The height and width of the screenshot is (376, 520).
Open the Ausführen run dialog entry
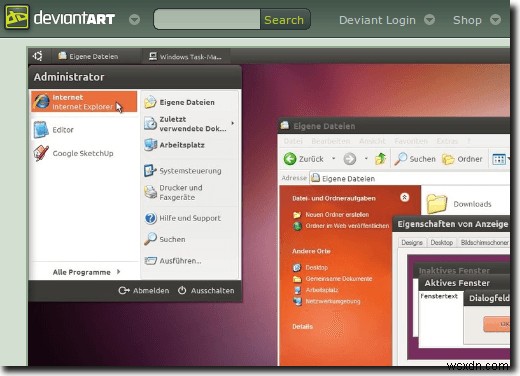pyautogui.click(x=173, y=261)
